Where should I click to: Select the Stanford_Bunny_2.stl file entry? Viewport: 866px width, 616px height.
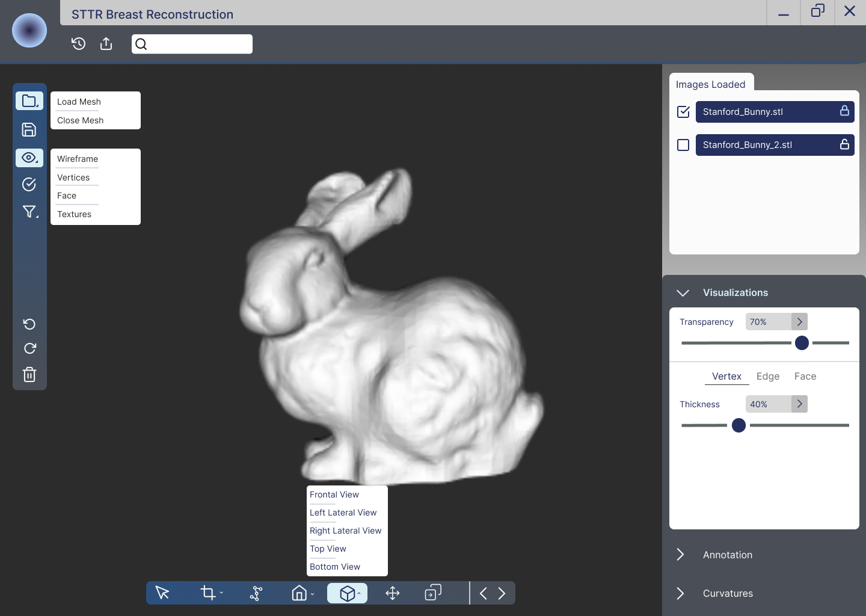coord(775,145)
